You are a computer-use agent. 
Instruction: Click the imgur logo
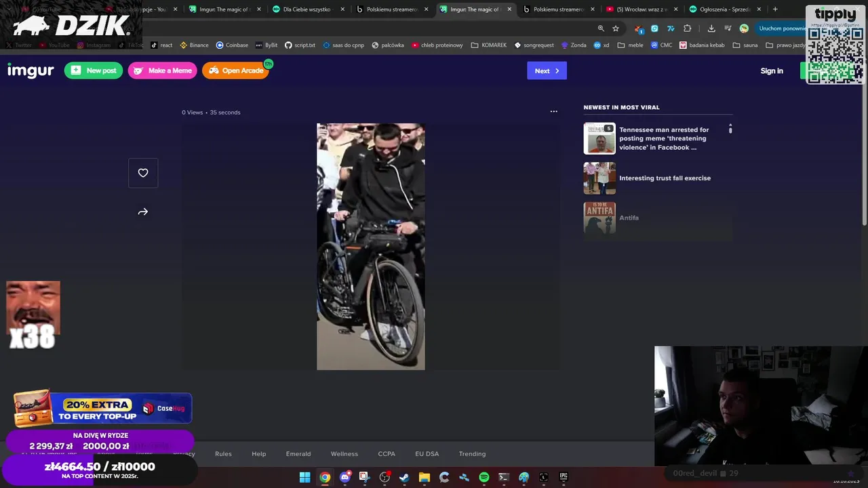pyautogui.click(x=31, y=70)
